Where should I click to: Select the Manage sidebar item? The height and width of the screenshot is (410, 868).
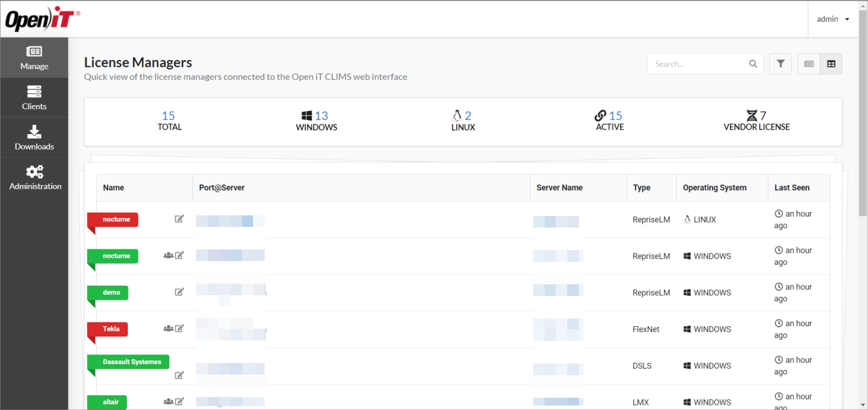(34, 57)
